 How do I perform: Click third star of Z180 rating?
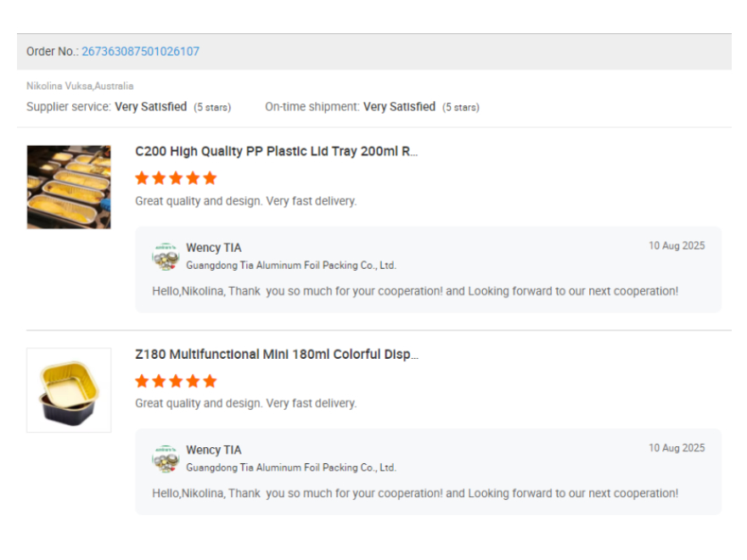pos(176,381)
